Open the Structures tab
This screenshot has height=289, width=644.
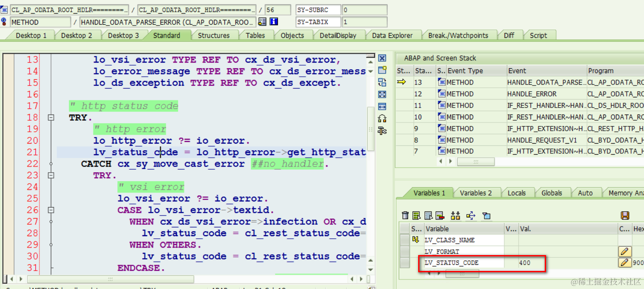point(213,35)
